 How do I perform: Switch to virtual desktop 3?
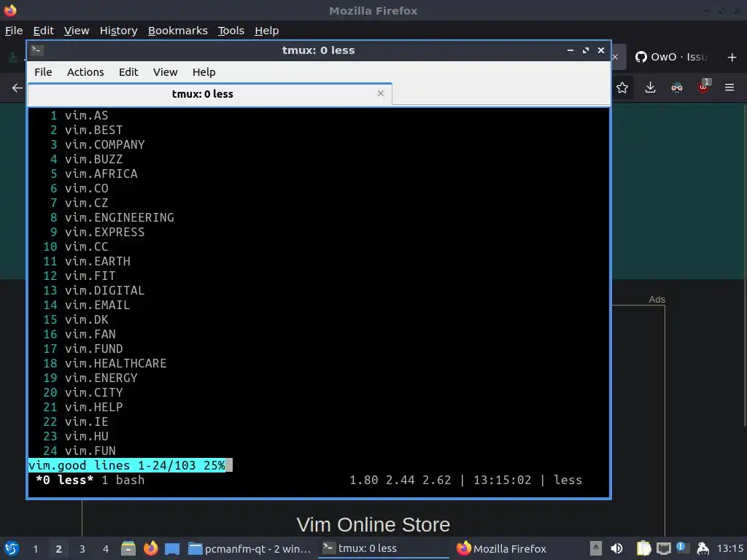pyautogui.click(x=82, y=549)
